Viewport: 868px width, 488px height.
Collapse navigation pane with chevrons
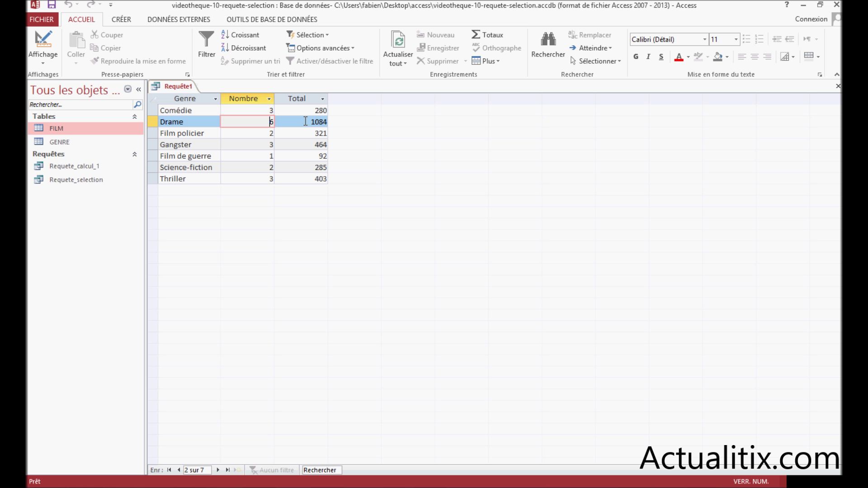pyautogui.click(x=138, y=89)
